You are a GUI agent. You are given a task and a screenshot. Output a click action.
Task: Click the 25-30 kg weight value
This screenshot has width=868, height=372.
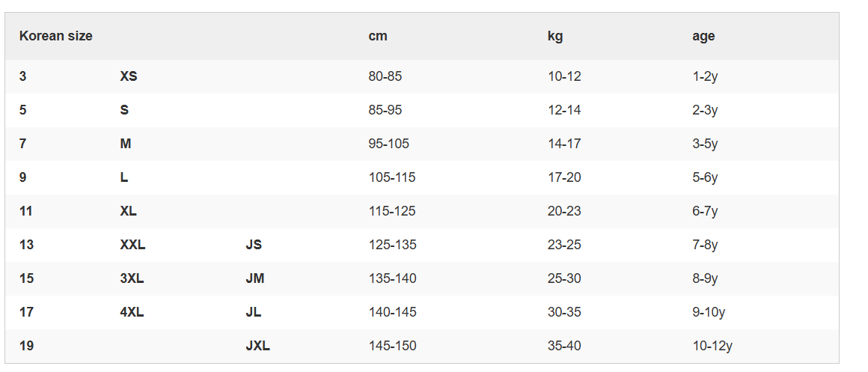click(564, 278)
